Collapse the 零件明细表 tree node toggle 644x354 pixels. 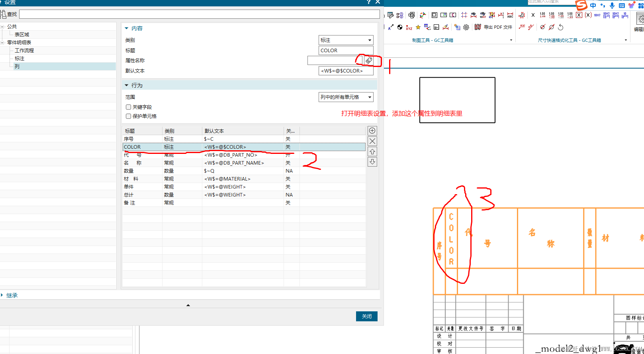pyautogui.click(x=2, y=43)
